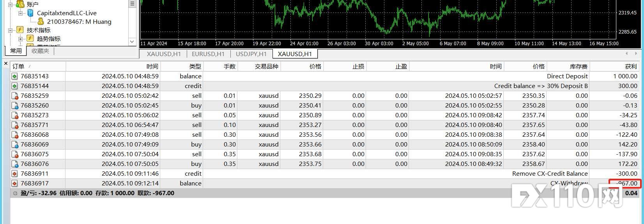
Task: Click the 0.04 balance total
Action: 631,193
